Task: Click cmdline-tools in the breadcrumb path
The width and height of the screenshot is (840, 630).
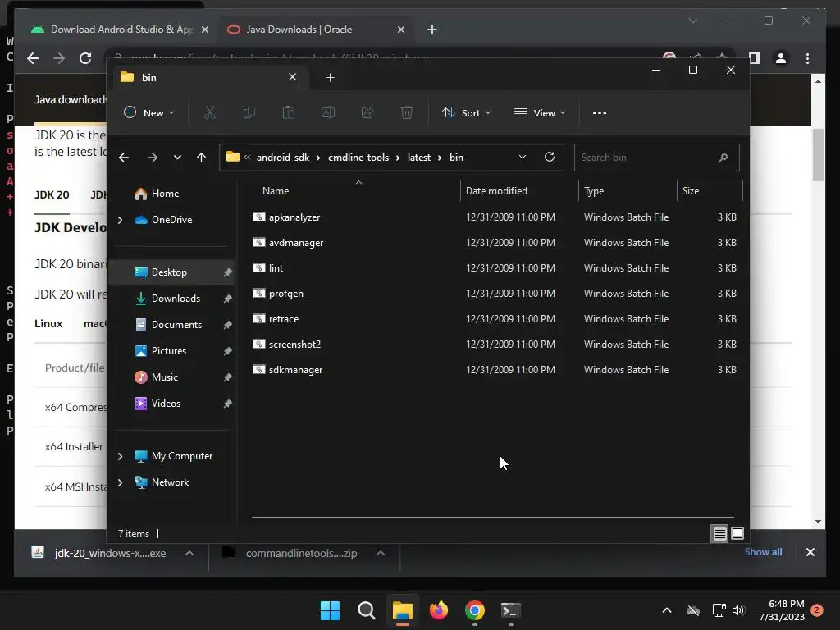Action: click(x=358, y=157)
